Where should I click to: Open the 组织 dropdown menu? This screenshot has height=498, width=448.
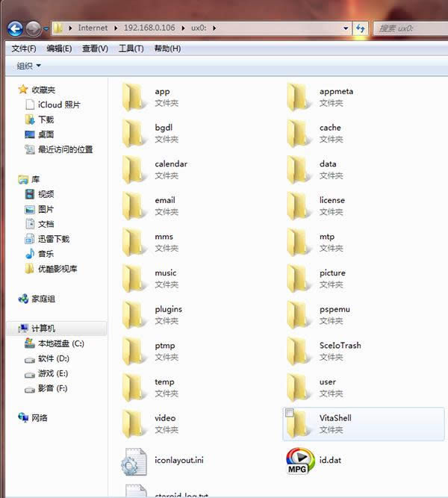point(29,66)
